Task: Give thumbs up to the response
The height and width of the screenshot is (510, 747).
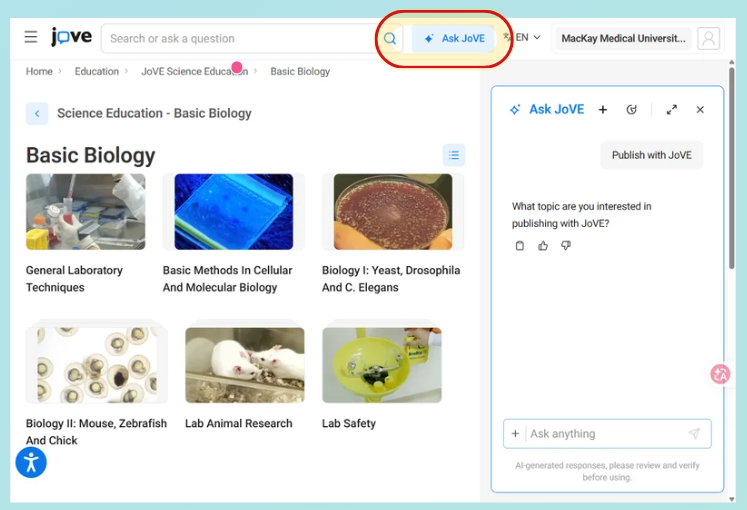Action: tap(543, 246)
